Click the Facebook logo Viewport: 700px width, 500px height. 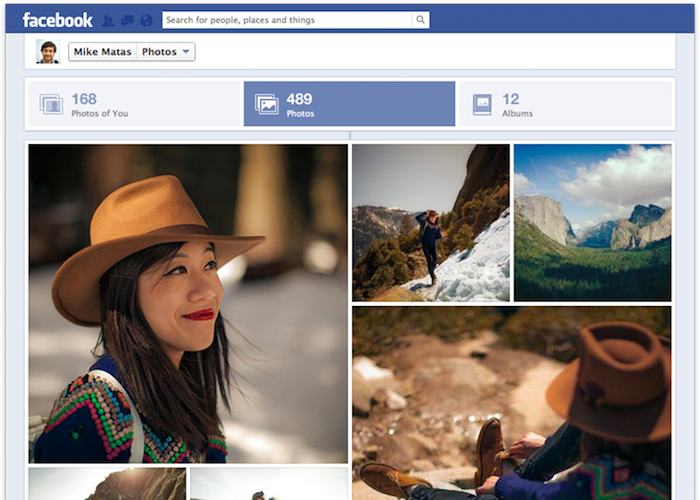coord(57,20)
